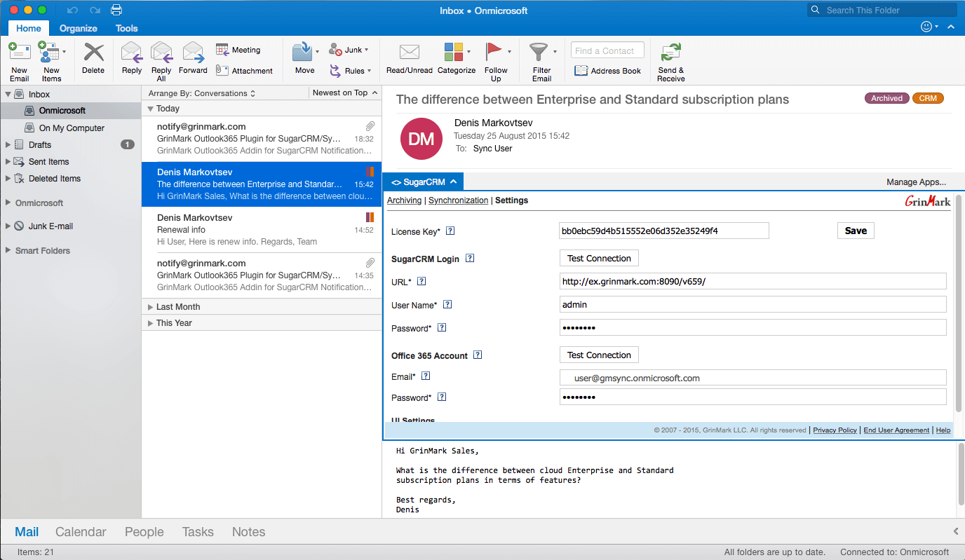This screenshot has height=560, width=965.
Task: Click help icon next to License Key
Action: [450, 231]
